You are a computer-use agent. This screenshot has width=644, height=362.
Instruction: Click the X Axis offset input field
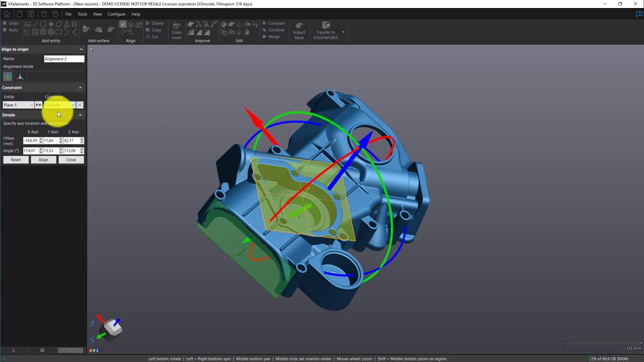[x=30, y=141]
